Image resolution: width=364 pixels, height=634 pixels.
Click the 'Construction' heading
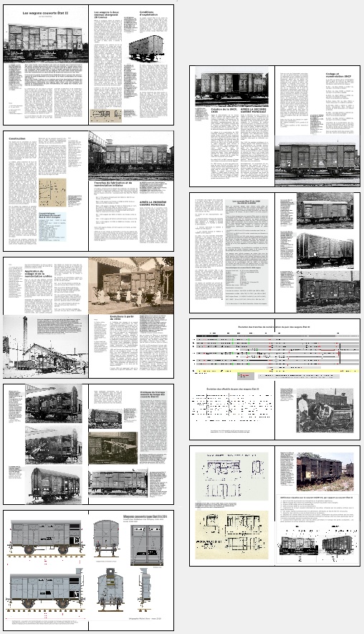pos(17,138)
